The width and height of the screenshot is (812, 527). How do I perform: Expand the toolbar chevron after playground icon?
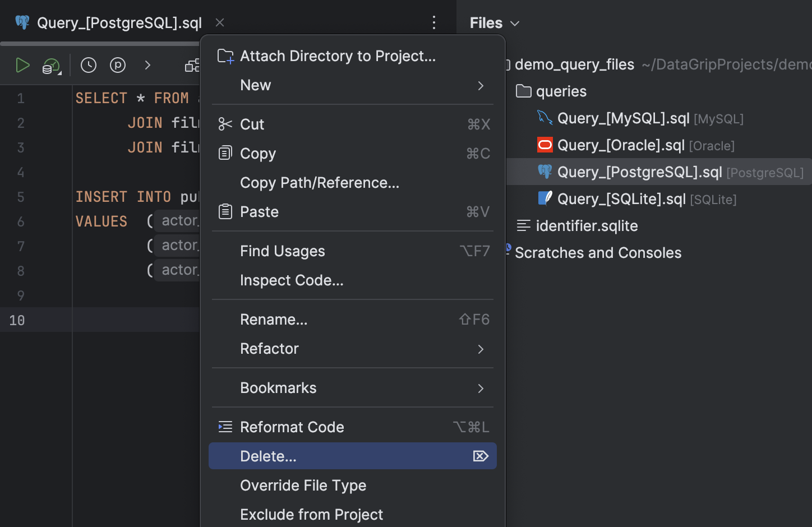coord(147,66)
